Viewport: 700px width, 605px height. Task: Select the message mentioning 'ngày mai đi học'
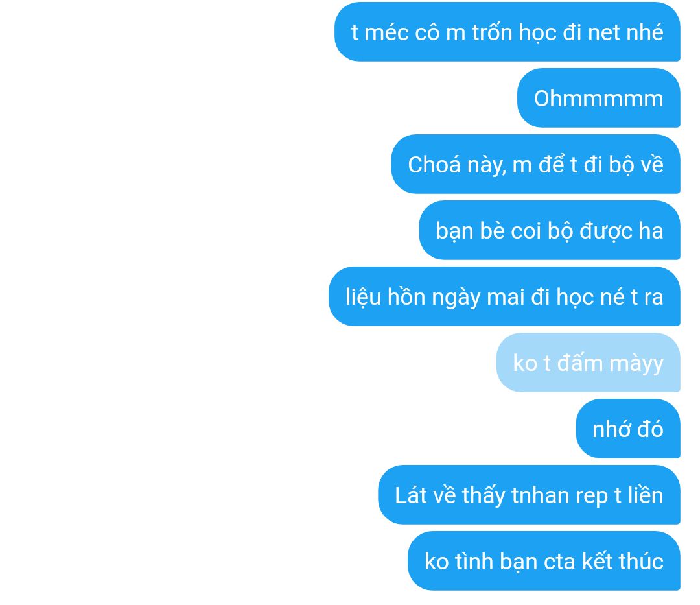[504, 296]
